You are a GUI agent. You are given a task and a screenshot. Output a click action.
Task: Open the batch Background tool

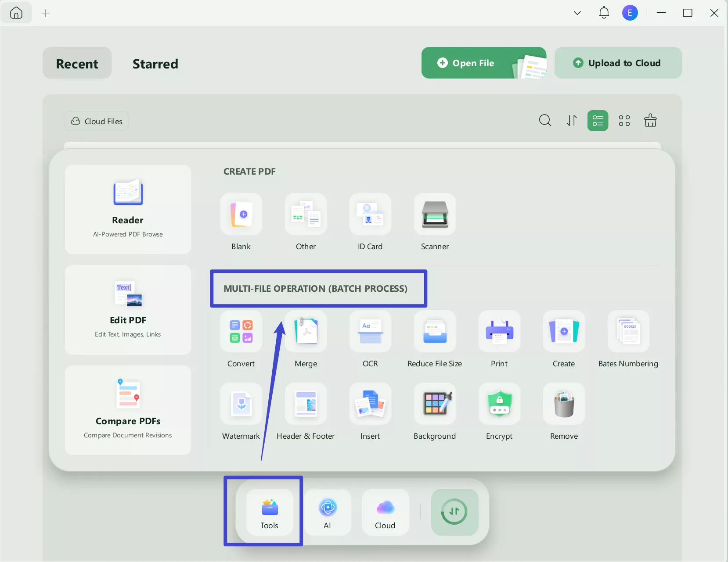(435, 404)
